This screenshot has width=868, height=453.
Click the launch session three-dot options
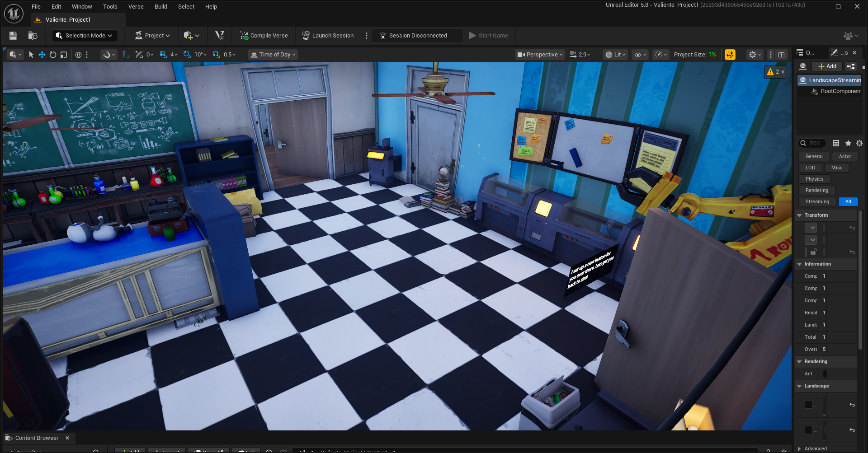point(367,36)
